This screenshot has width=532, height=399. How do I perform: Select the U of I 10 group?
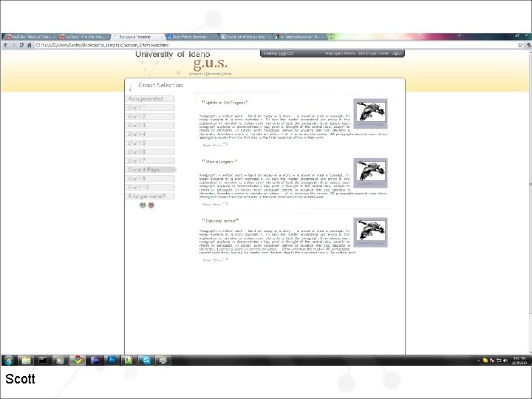pyautogui.click(x=150, y=187)
